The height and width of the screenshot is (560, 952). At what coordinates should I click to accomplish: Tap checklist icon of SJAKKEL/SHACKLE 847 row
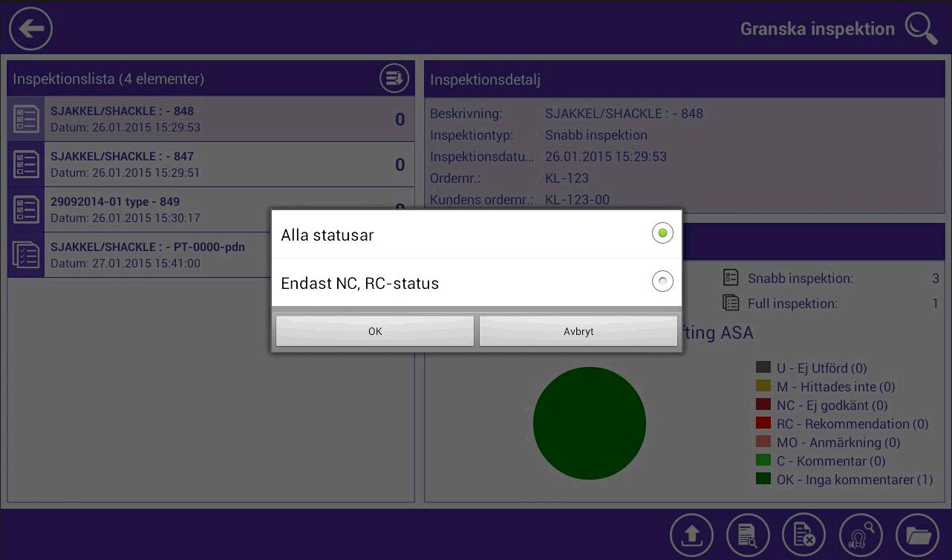click(26, 164)
